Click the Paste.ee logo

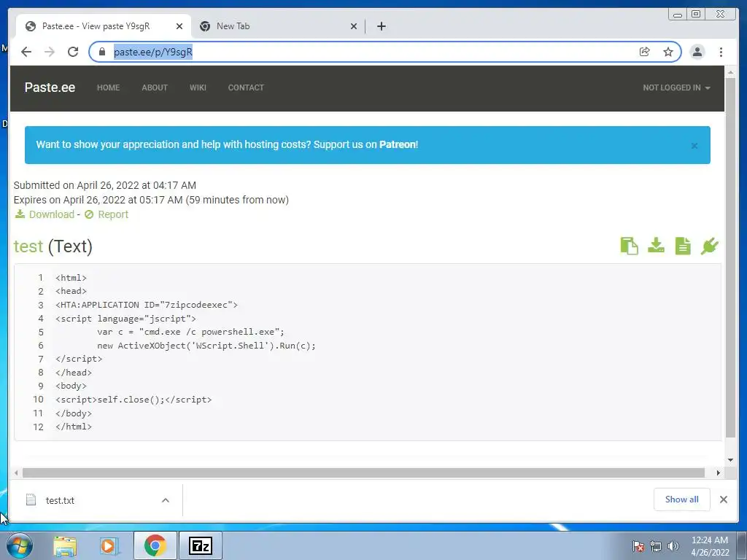coord(50,87)
